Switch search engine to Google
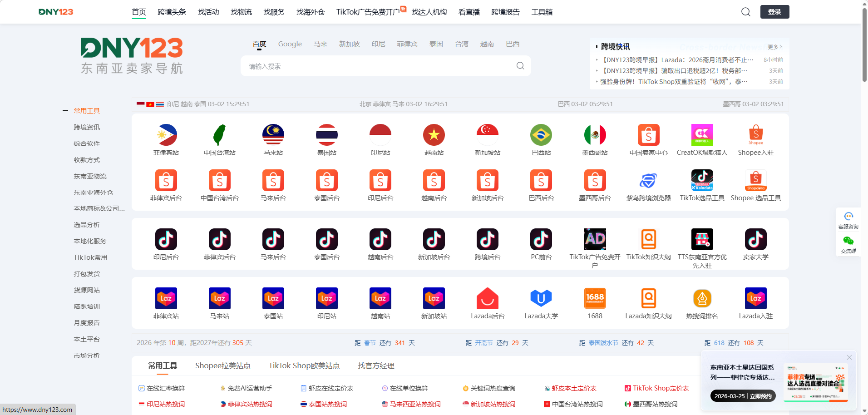The image size is (868, 415). coord(290,44)
